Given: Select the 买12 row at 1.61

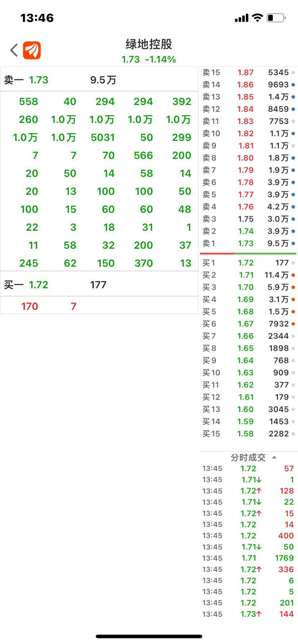Looking at the screenshot, I should pyautogui.click(x=248, y=397).
